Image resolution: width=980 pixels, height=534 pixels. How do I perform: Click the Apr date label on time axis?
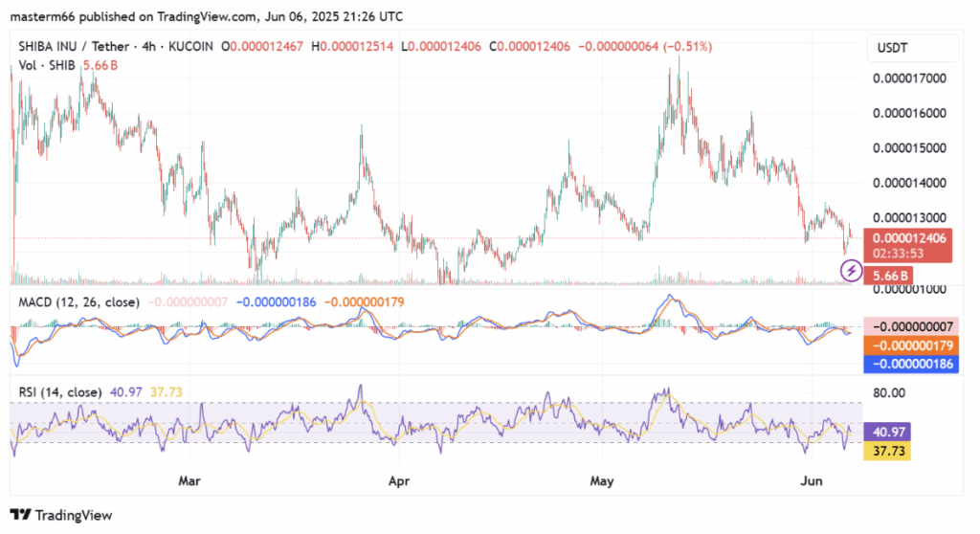tap(399, 480)
